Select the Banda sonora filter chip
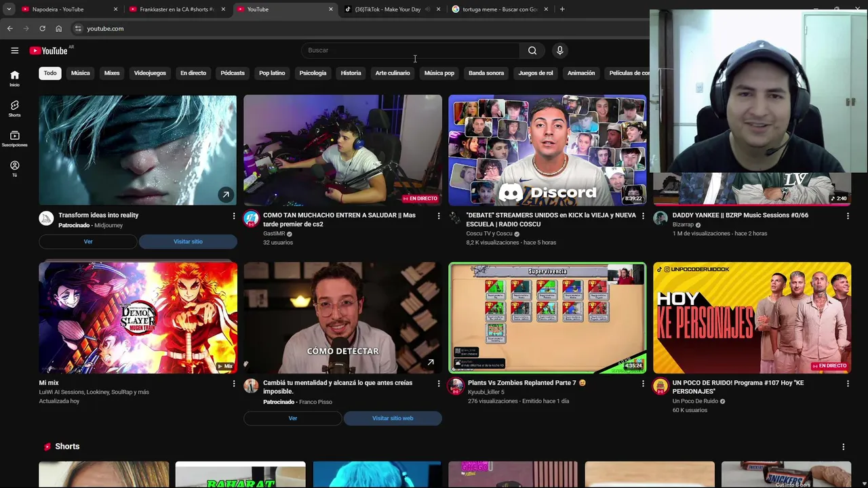Viewport: 868px width, 488px height. 486,73
